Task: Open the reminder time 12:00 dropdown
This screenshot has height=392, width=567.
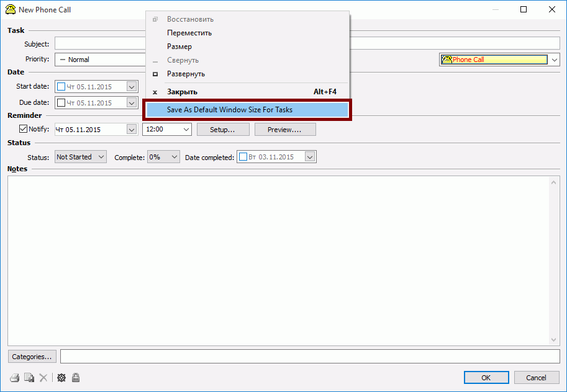Action: [166, 129]
